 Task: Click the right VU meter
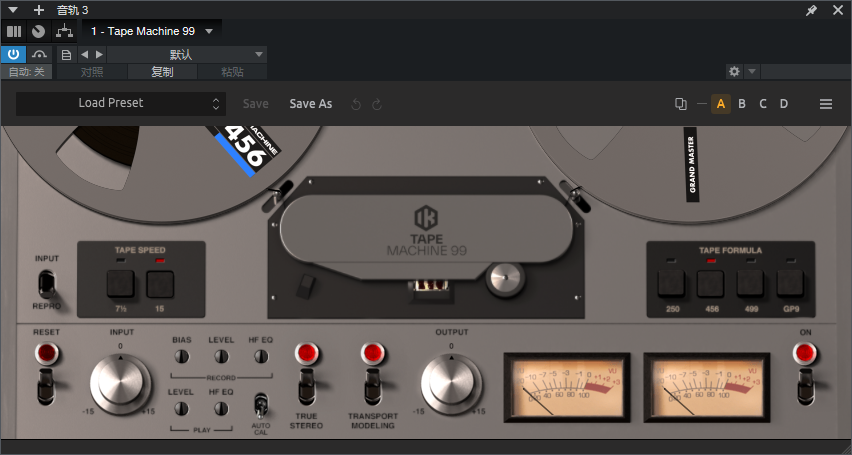pos(707,388)
